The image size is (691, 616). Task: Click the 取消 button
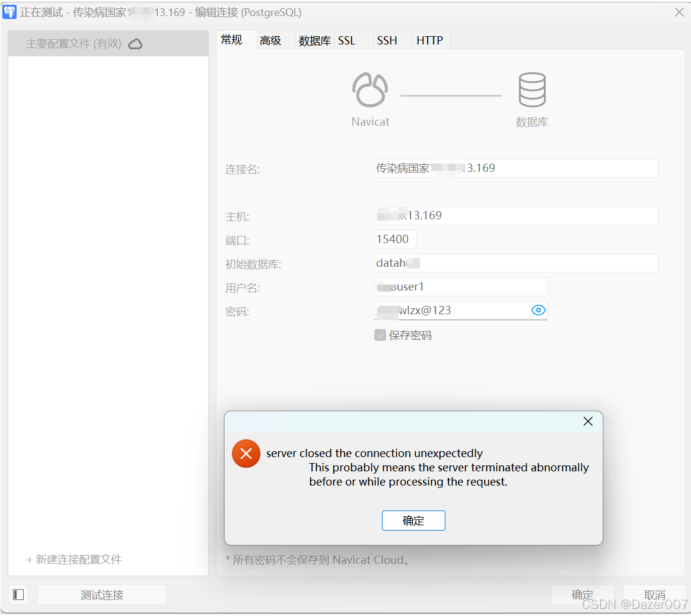(654, 594)
